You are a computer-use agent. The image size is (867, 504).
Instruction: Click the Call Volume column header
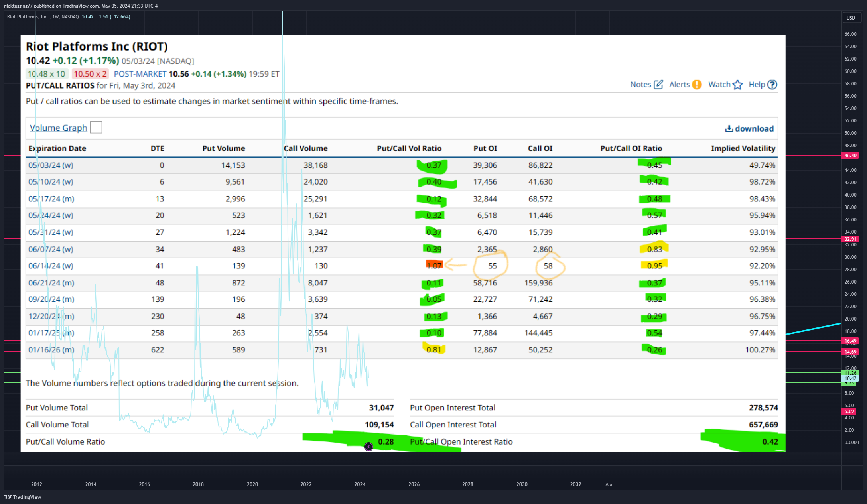(x=305, y=148)
